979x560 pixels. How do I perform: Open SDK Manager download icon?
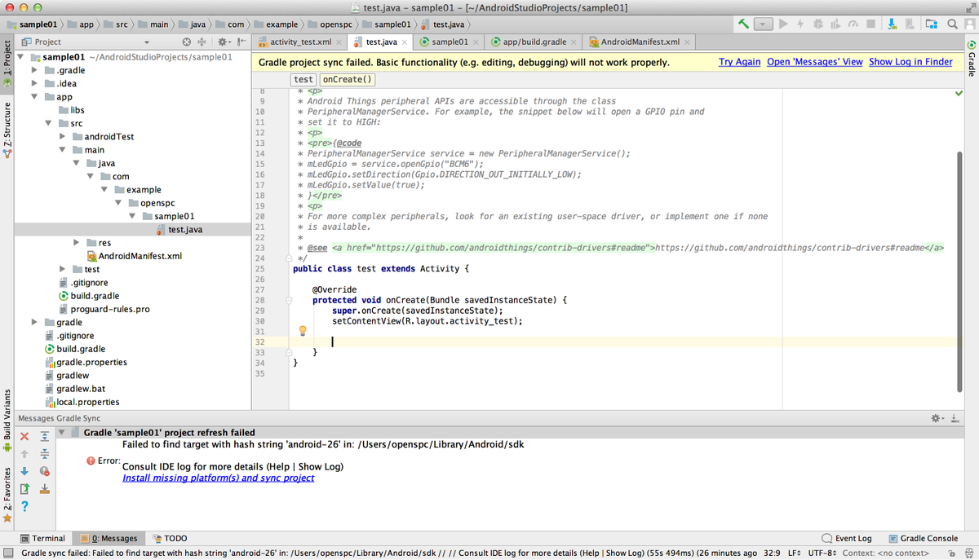pos(894,24)
